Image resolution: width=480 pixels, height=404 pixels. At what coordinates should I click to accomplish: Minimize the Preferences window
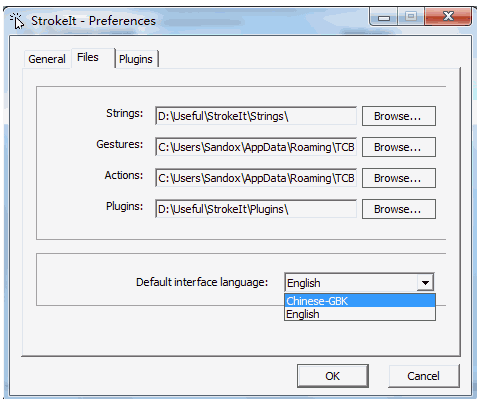[x=384, y=17]
